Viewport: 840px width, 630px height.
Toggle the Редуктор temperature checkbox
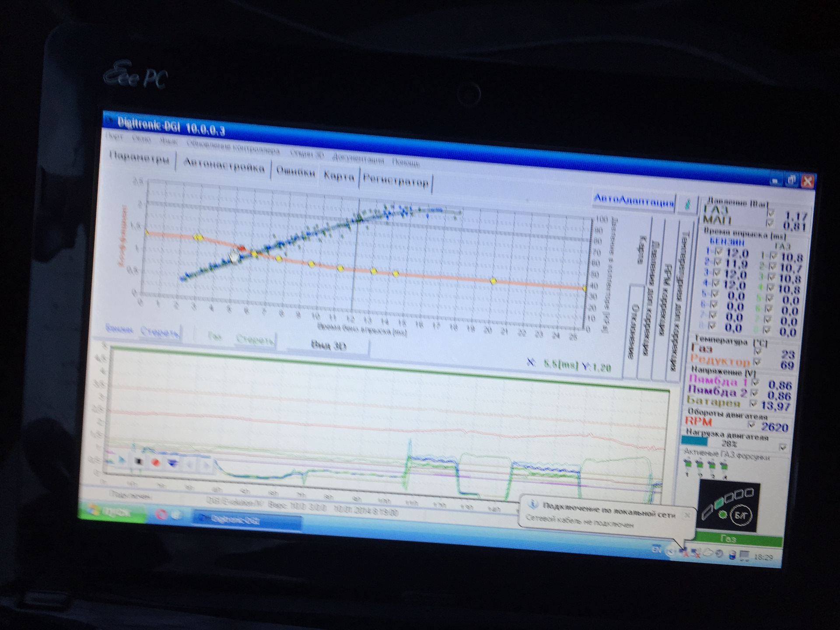click(757, 362)
